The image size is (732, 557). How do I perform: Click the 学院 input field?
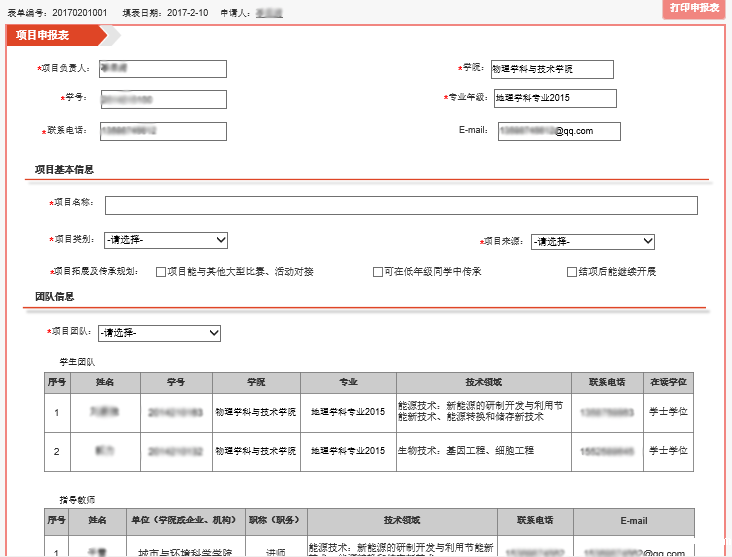[550, 69]
